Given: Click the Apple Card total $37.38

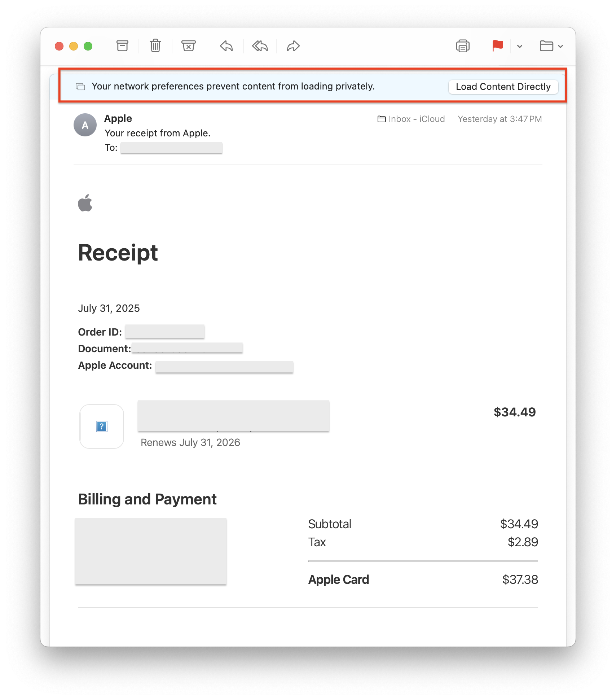Looking at the screenshot, I should pos(520,579).
